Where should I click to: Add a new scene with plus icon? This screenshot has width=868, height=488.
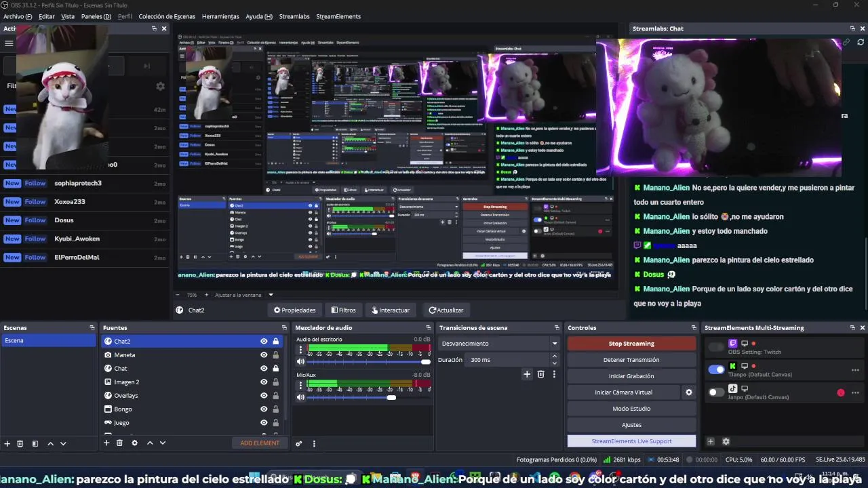[7, 443]
